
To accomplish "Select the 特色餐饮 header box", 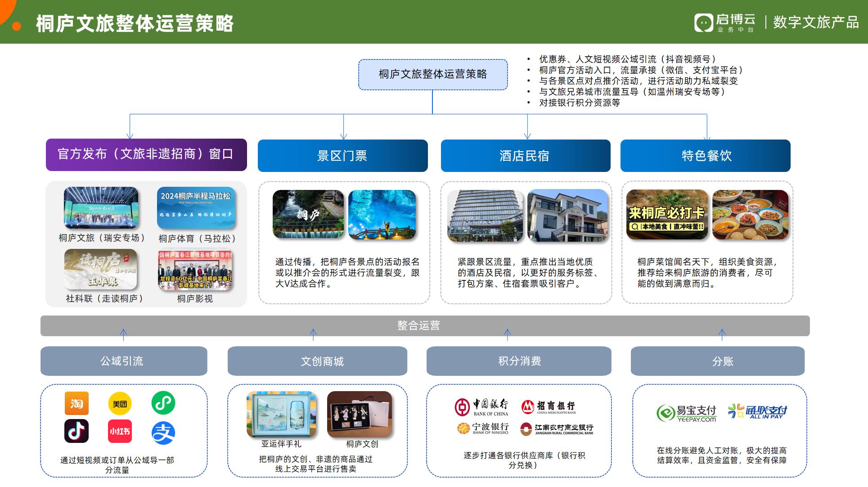I will pyautogui.click(x=706, y=156).
